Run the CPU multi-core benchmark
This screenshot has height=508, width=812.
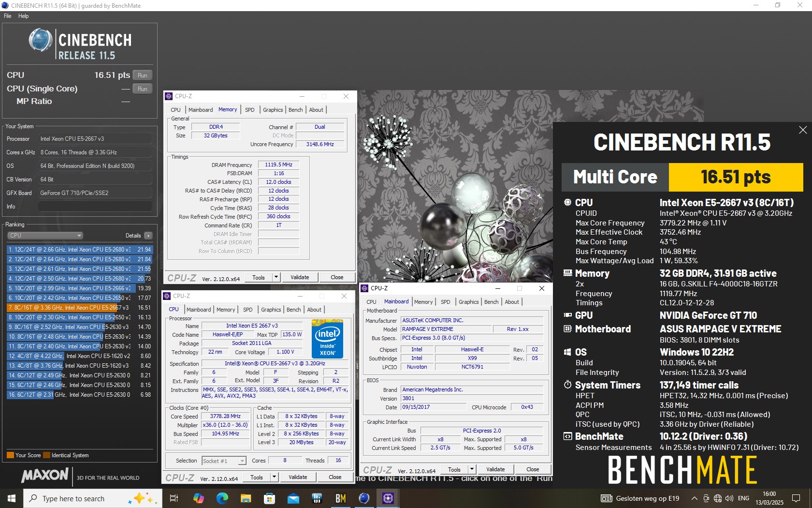coord(142,75)
